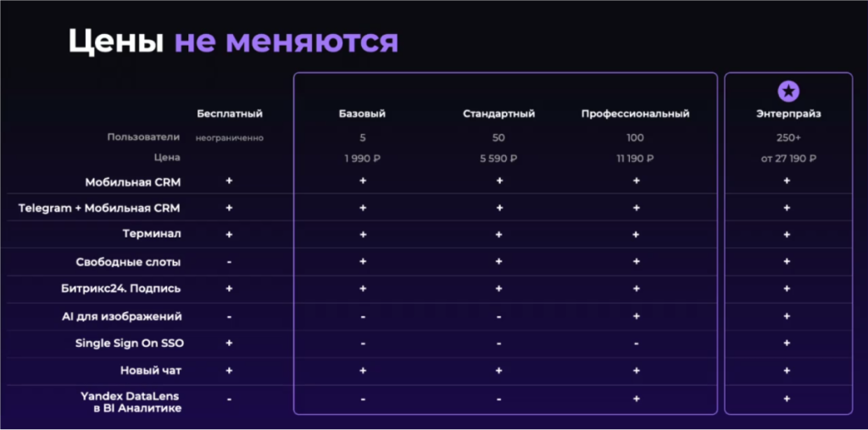Select the Telegram + Мобильная CRM row label
868x430 pixels.
pyautogui.click(x=99, y=208)
